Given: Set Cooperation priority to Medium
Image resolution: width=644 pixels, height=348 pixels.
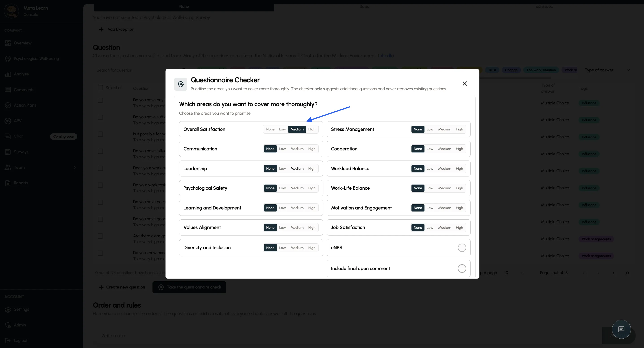Looking at the screenshot, I should [x=444, y=149].
